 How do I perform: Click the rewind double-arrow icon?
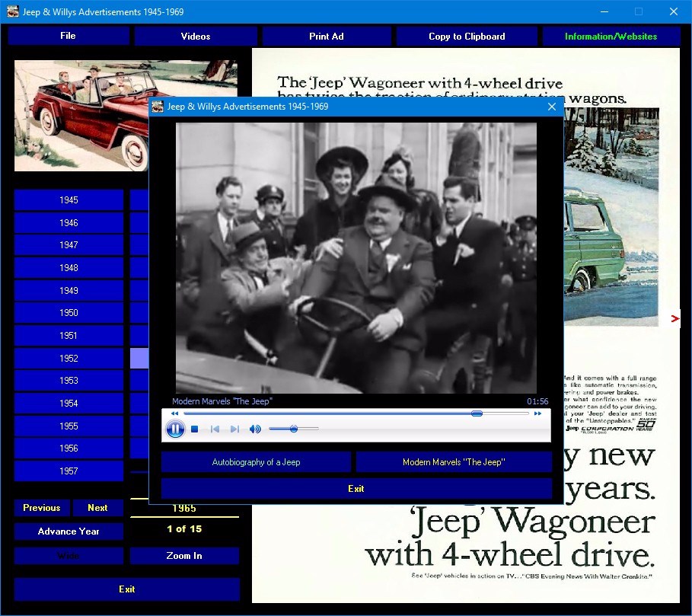click(x=175, y=413)
